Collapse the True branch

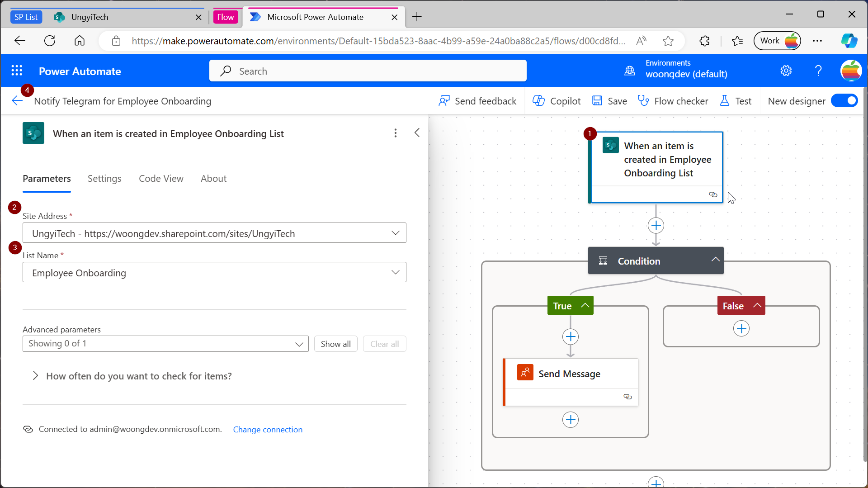click(x=585, y=305)
